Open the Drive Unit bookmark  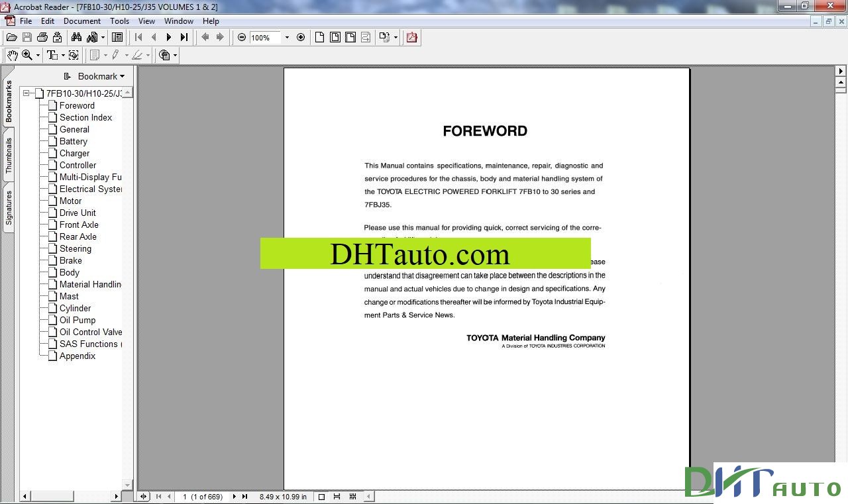tap(78, 213)
